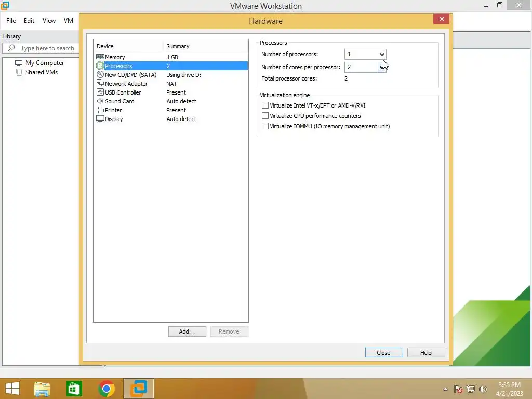Enable Virtualize Intel VT-x/EPT or AMD-V/RVI
532x399 pixels.
click(x=265, y=105)
